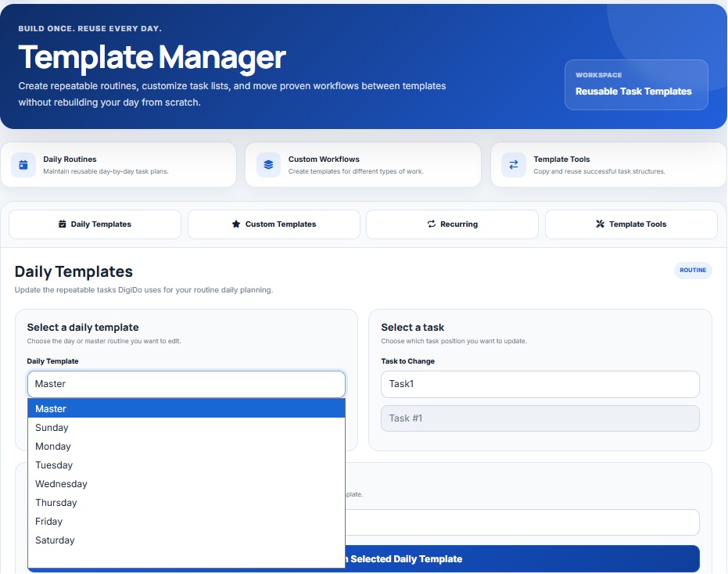Click the Task #1 disabled field
This screenshot has width=728, height=574.
[x=540, y=418]
